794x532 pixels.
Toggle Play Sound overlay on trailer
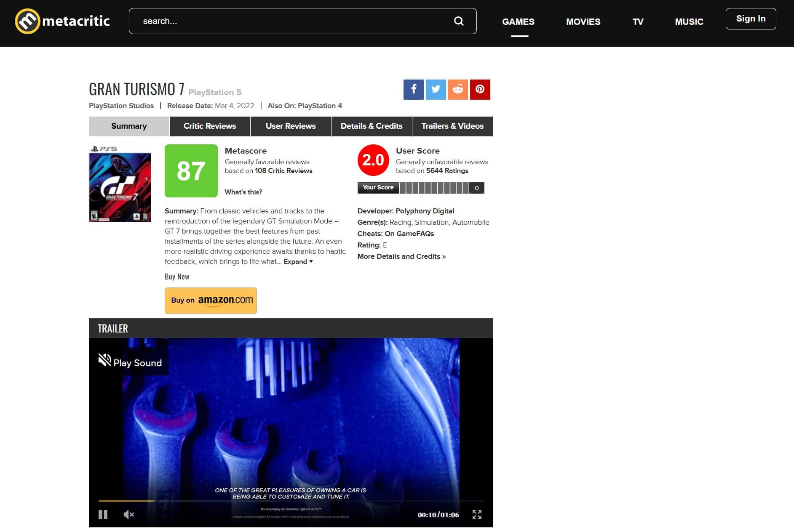130,362
